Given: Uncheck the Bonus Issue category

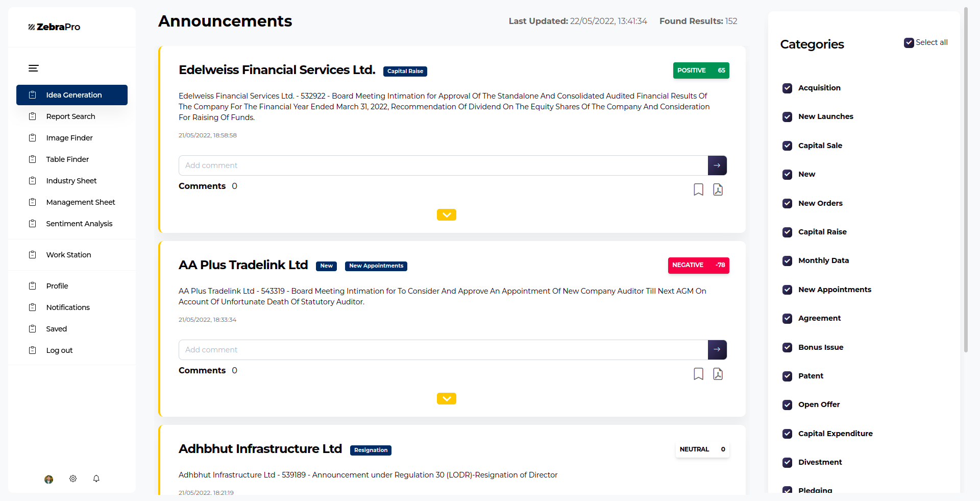Looking at the screenshot, I should (788, 348).
